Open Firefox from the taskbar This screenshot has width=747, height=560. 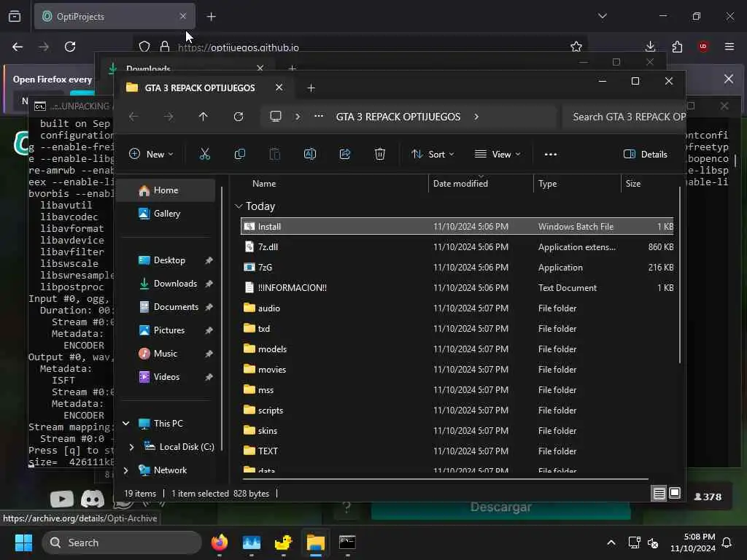(220, 542)
